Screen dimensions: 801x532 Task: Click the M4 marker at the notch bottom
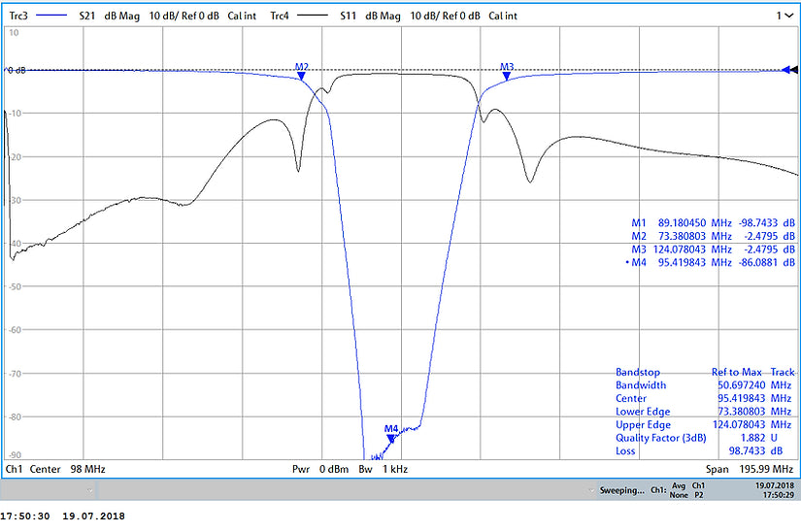(390, 438)
